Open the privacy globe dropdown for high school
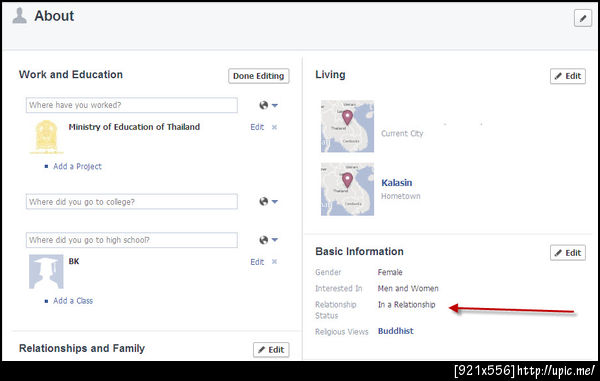This screenshot has height=381, width=600. point(268,240)
